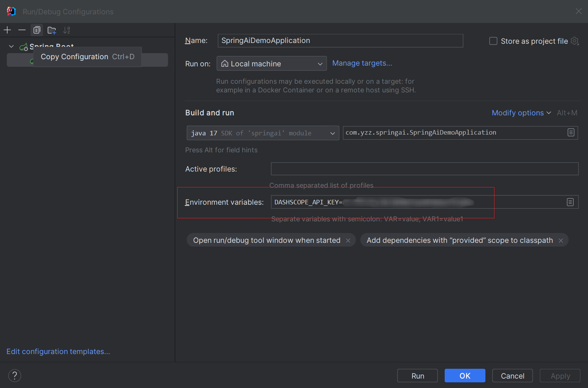Click Edit configuration templates link
The height and width of the screenshot is (388, 588).
(58, 351)
